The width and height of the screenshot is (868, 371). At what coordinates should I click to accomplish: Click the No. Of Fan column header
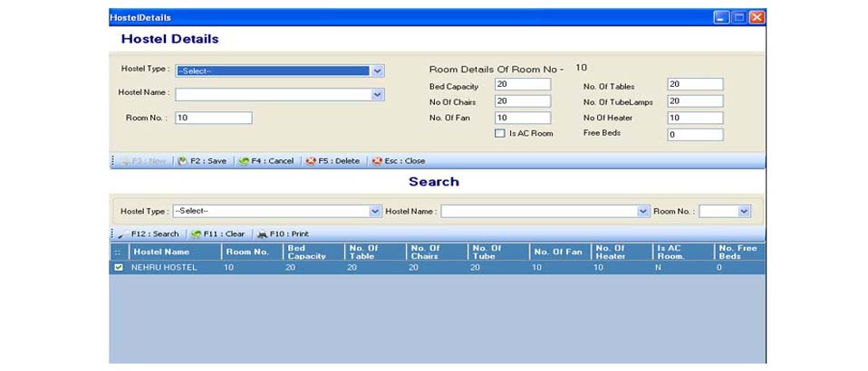[x=560, y=252]
